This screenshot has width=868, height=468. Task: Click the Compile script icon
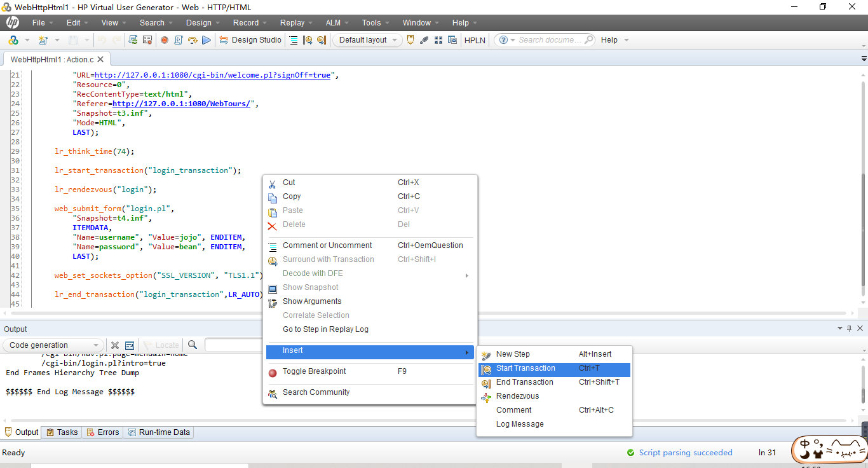coord(179,40)
